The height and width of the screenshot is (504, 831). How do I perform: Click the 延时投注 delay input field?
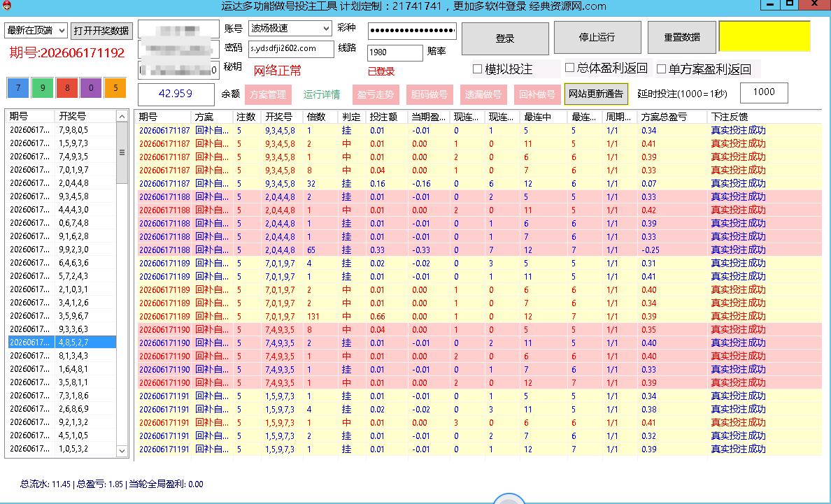pyautogui.click(x=764, y=93)
